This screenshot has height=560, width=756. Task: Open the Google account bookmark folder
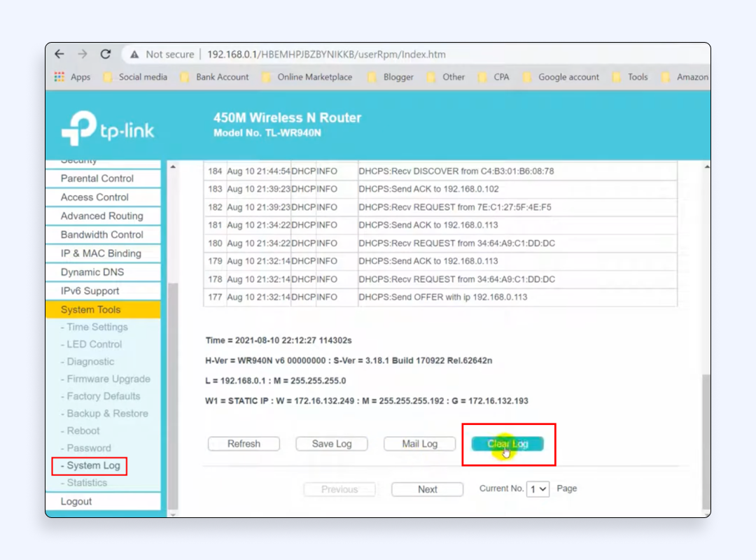[x=561, y=77]
